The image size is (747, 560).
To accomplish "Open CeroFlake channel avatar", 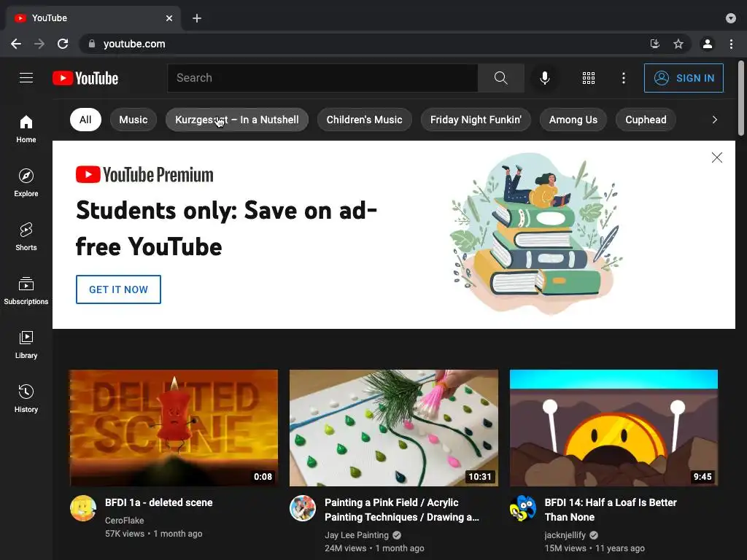I will coord(83,508).
